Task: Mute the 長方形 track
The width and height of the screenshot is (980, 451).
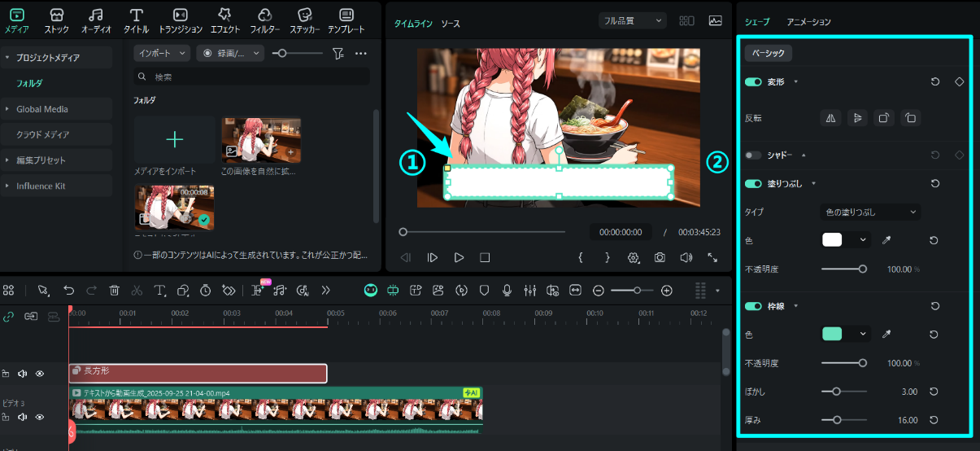Action: (23, 374)
